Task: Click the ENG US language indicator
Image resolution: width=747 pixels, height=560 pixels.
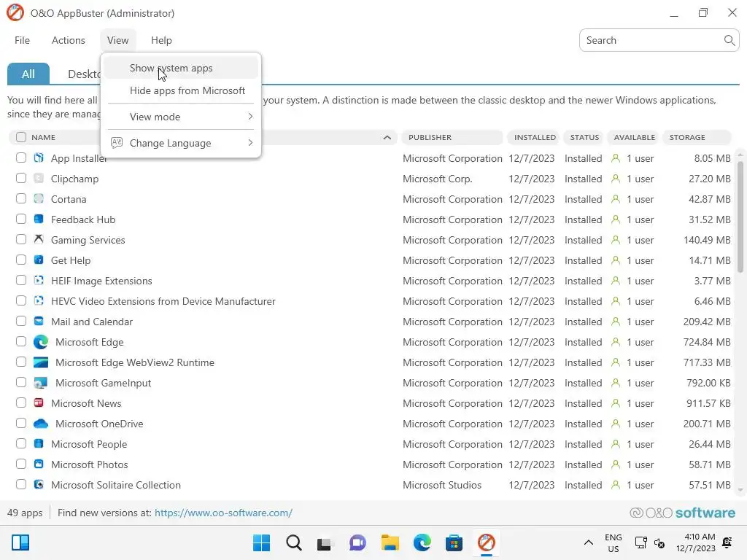Action: coord(613,542)
